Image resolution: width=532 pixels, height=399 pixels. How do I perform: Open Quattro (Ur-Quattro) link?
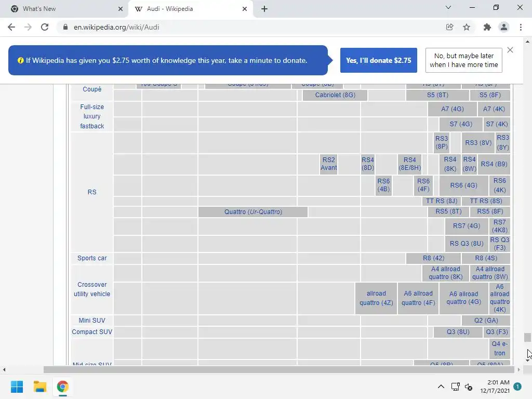click(253, 212)
